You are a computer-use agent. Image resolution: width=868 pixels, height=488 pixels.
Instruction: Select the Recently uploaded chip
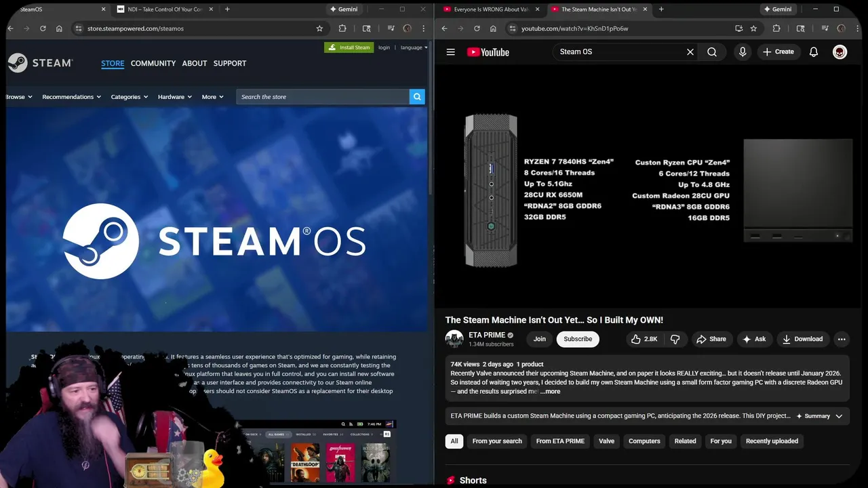[x=772, y=441]
